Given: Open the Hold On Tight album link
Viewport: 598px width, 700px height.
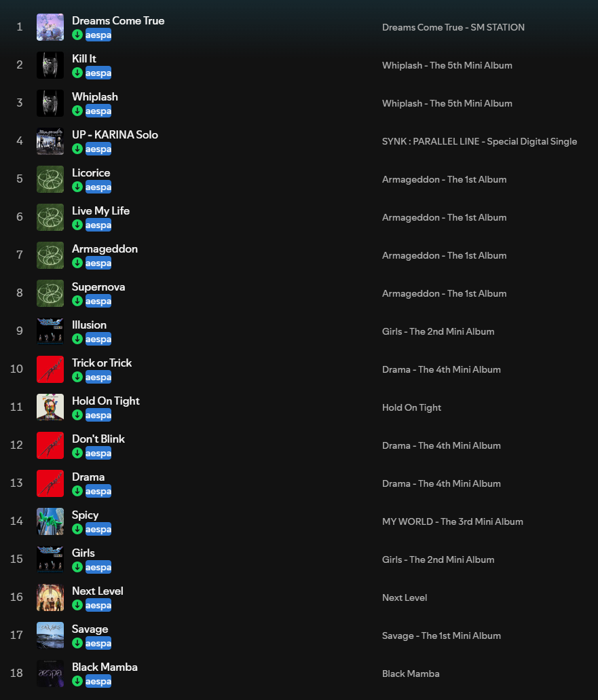Looking at the screenshot, I should pyautogui.click(x=411, y=407).
